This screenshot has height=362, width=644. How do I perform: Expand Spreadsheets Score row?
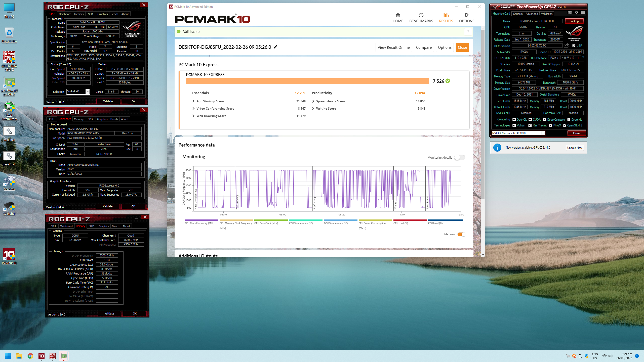[313, 101]
